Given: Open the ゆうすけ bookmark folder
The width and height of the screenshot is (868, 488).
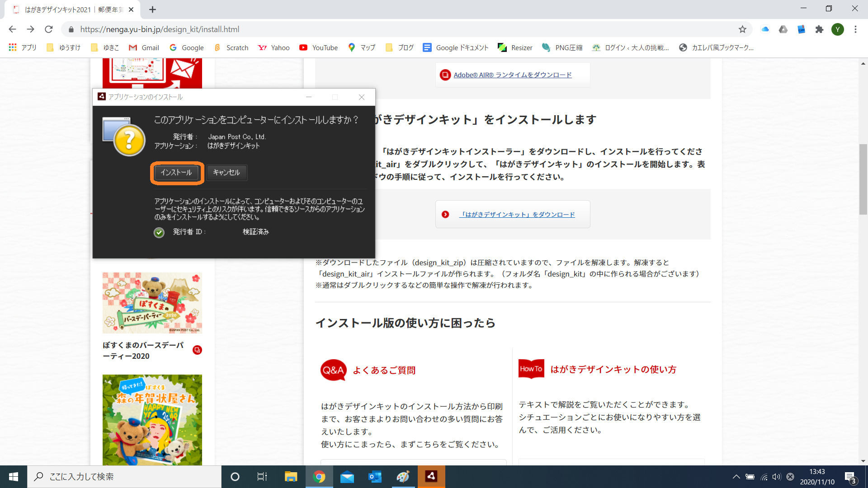Looking at the screenshot, I should (64, 47).
